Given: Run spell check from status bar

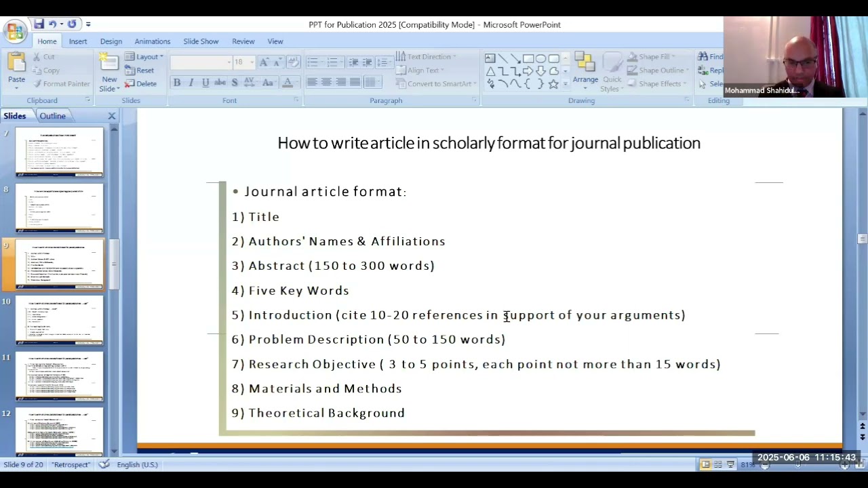Looking at the screenshot, I should point(104,464).
